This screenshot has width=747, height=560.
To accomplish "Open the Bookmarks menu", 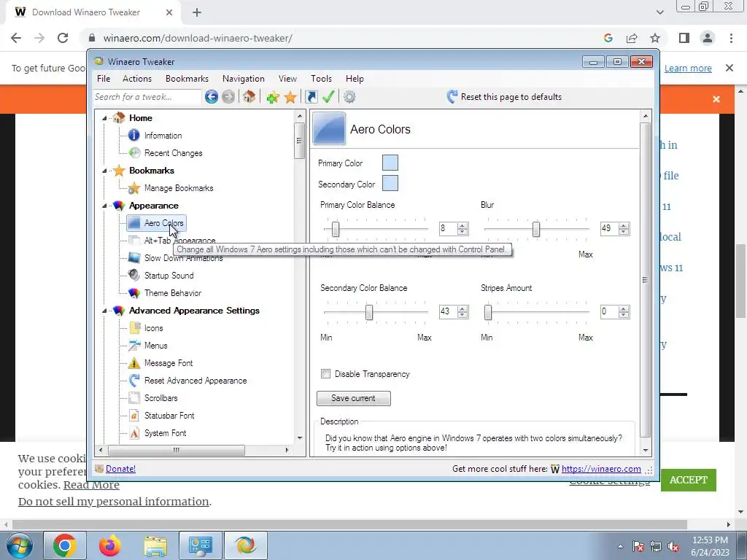I will click(187, 79).
